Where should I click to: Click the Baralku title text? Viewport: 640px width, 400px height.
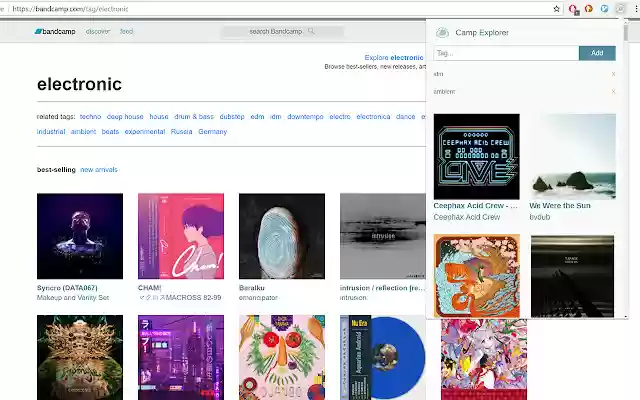tap(252, 288)
